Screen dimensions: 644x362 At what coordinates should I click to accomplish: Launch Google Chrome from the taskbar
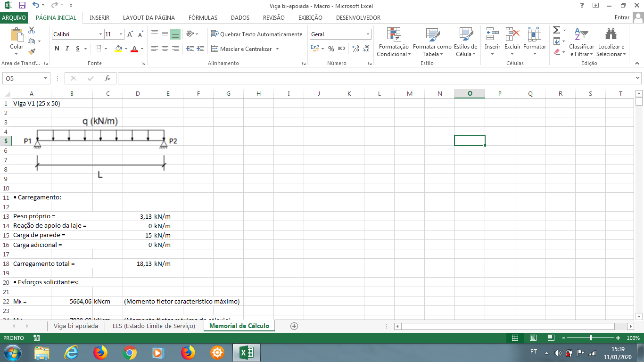pyautogui.click(x=129, y=353)
